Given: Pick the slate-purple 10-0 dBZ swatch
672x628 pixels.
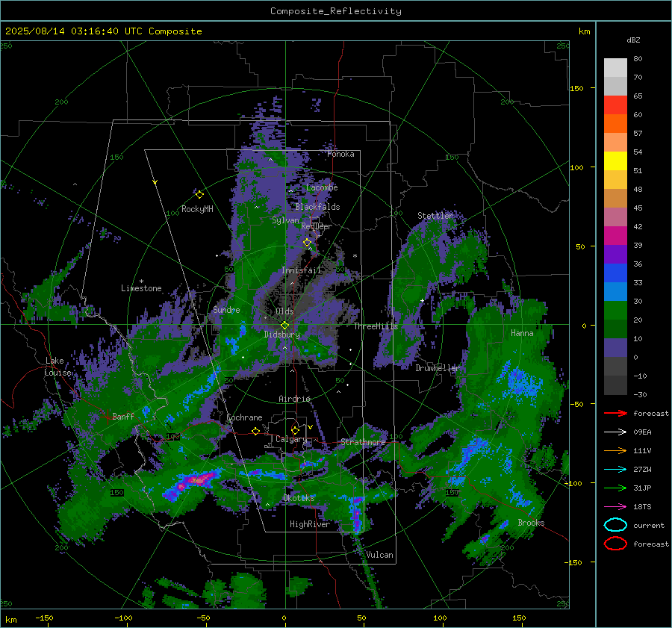Looking at the screenshot, I should tap(615, 348).
